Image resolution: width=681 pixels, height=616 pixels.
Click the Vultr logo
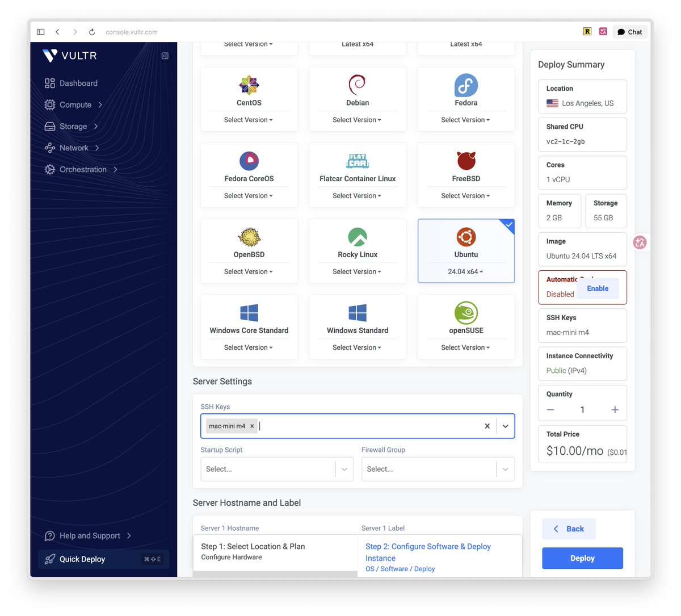pyautogui.click(x=70, y=56)
